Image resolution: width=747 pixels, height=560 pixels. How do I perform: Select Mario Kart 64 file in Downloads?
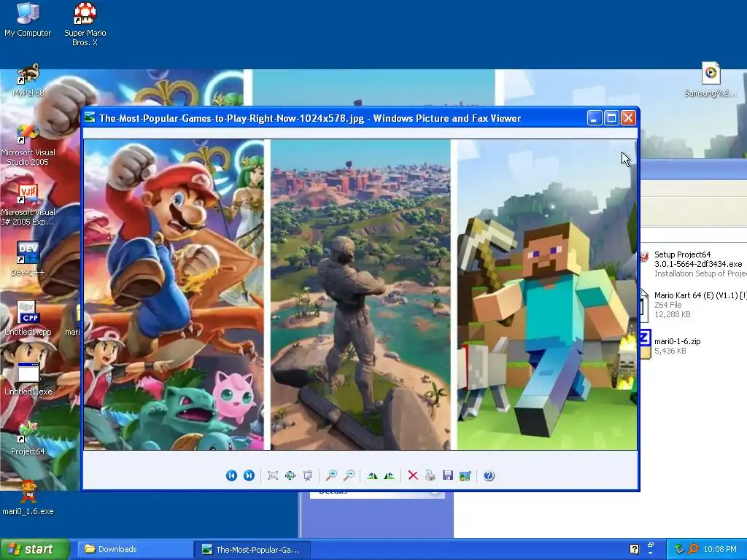coord(694,305)
